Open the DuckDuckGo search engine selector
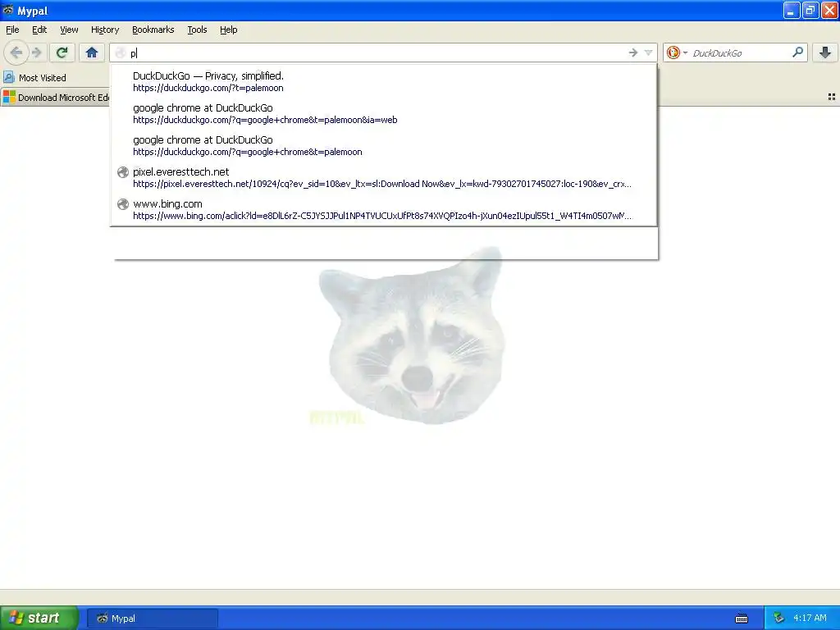This screenshot has width=840, height=630. pyautogui.click(x=677, y=52)
